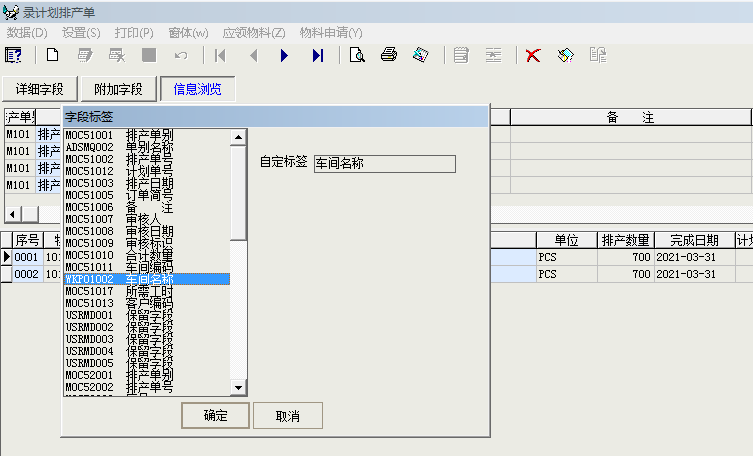753x456 pixels.
Task: Jump to the last record
Action: click(318, 55)
